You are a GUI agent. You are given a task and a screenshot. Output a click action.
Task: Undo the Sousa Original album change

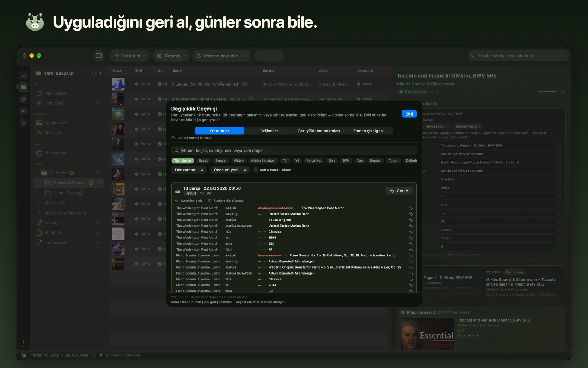pyautogui.click(x=411, y=220)
